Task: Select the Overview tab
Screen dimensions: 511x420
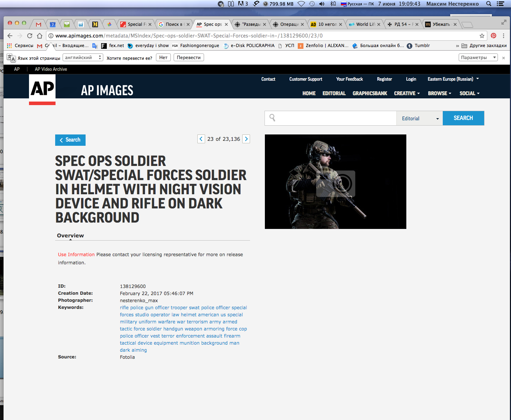Action: click(x=70, y=236)
